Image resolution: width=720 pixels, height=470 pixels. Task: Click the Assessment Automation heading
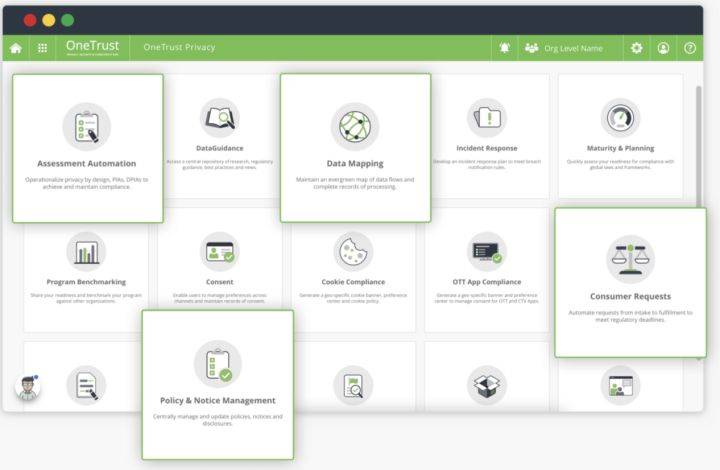pos(87,163)
